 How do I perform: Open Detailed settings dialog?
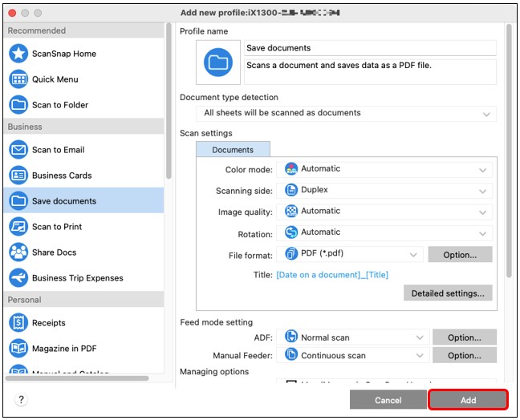(x=448, y=293)
